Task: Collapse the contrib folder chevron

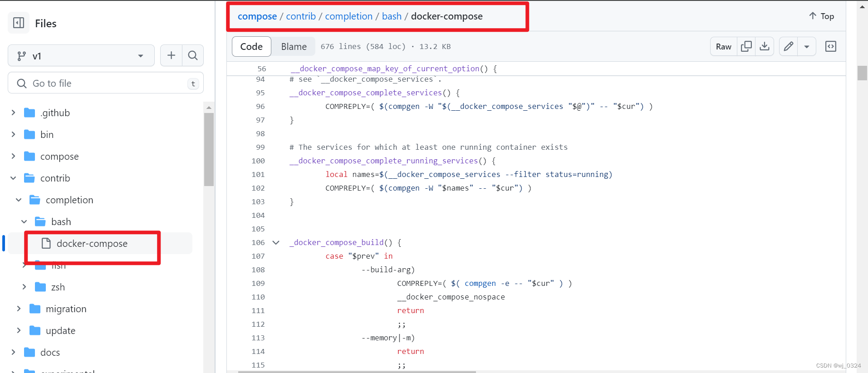Action: click(14, 178)
